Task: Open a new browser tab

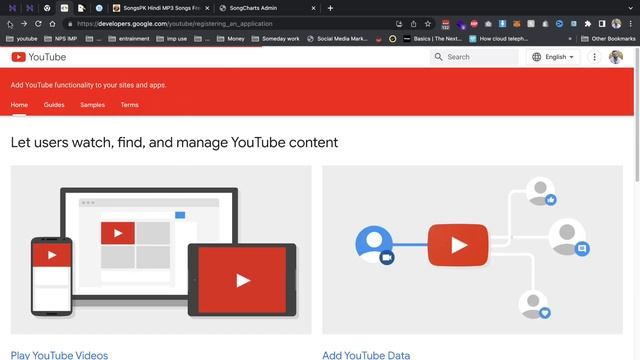Action: (330, 8)
